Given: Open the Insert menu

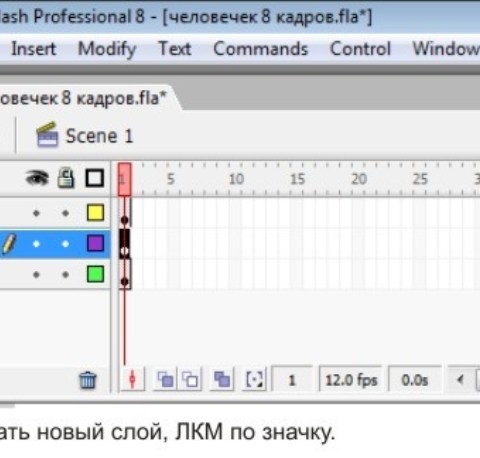Looking at the screenshot, I should pyautogui.click(x=34, y=49).
